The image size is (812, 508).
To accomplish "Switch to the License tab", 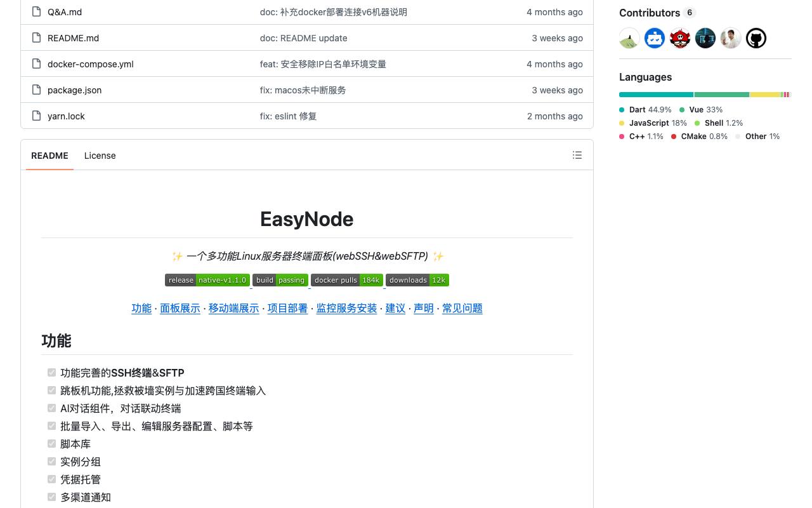I will [100, 156].
